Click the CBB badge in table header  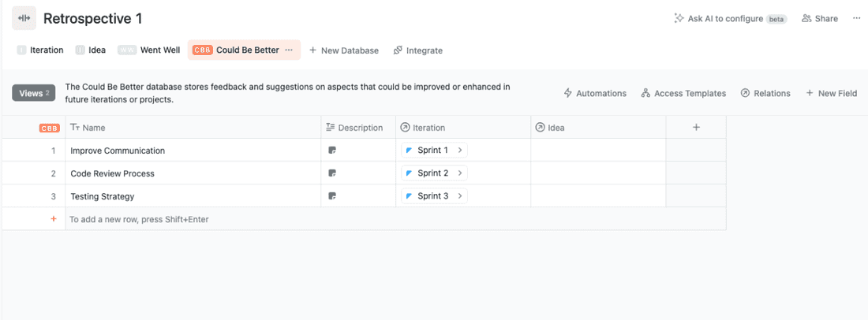point(49,128)
